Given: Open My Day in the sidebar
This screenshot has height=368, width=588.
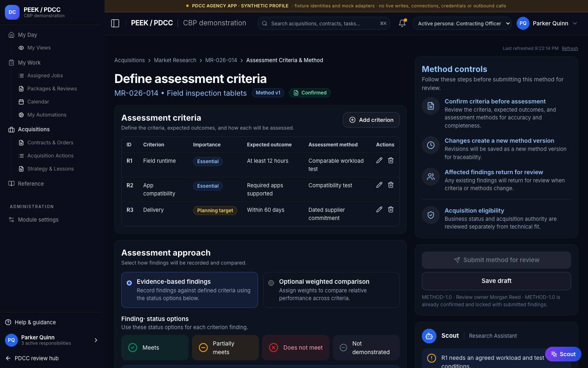Looking at the screenshot, I should 27,35.
